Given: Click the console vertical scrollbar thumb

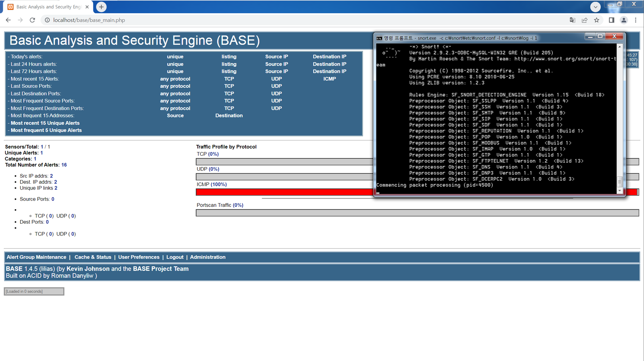Looking at the screenshot, I should click(620, 181).
